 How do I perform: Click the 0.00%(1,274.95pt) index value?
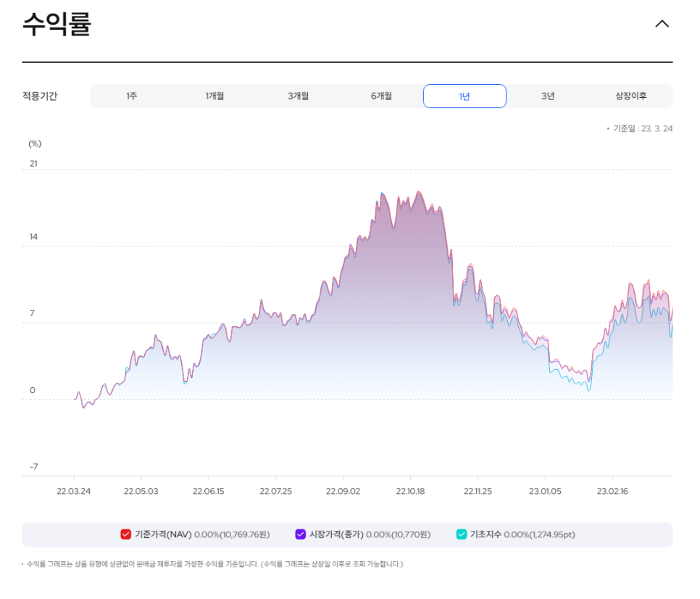pos(540,534)
